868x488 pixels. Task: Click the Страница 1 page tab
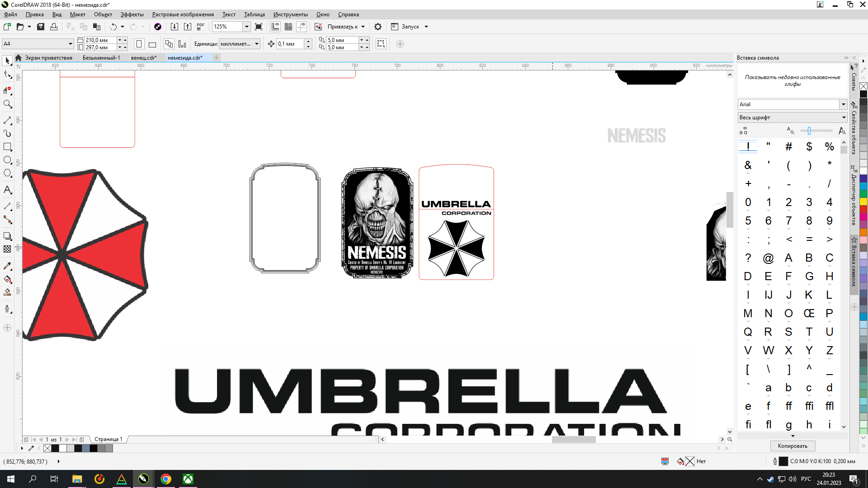coord(108,439)
